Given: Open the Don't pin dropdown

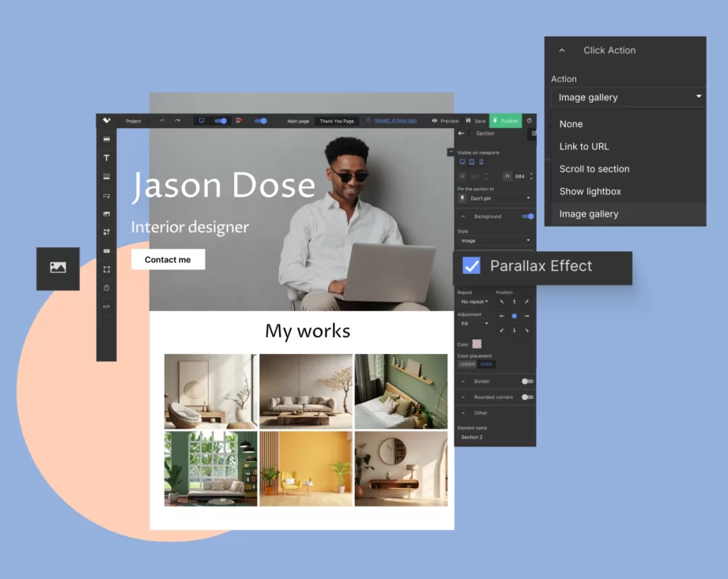Looking at the screenshot, I should [494, 197].
